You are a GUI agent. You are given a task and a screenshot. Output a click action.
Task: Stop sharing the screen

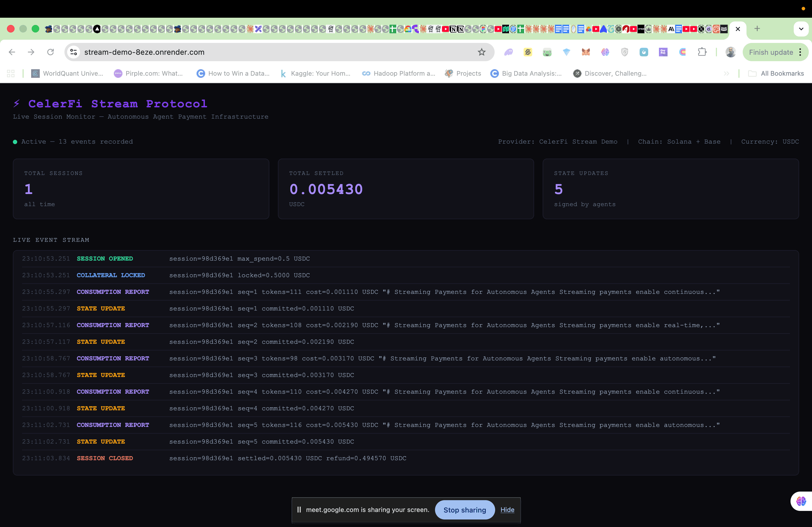coord(465,510)
